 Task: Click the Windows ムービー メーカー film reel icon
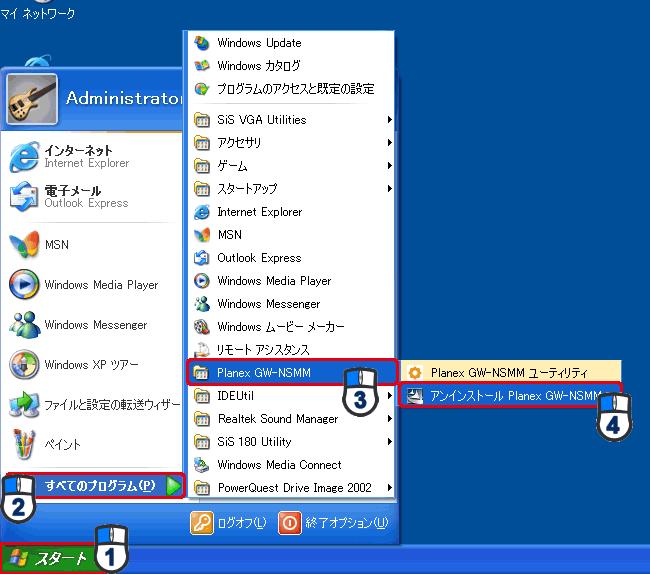point(202,327)
